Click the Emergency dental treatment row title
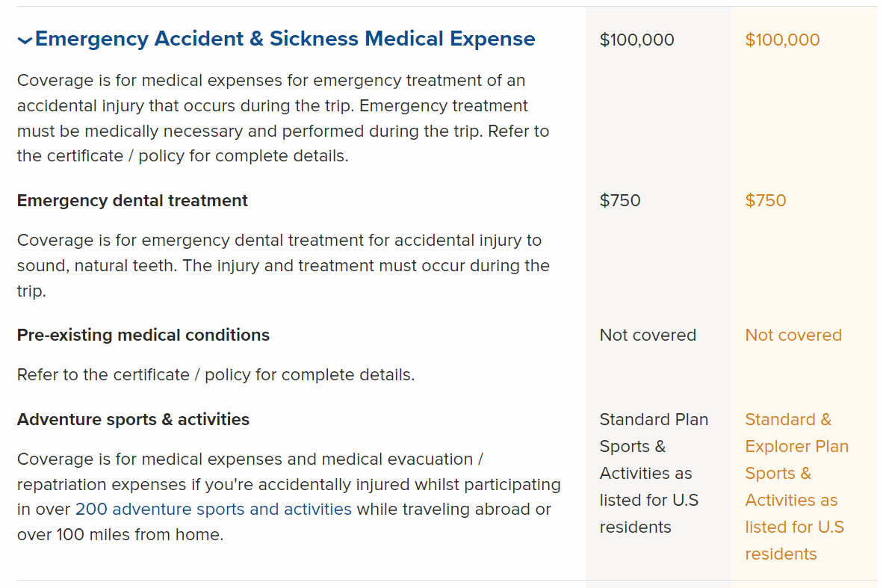Viewport: 883px width, 588px height. pyautogui.click(x=132, y=201)
